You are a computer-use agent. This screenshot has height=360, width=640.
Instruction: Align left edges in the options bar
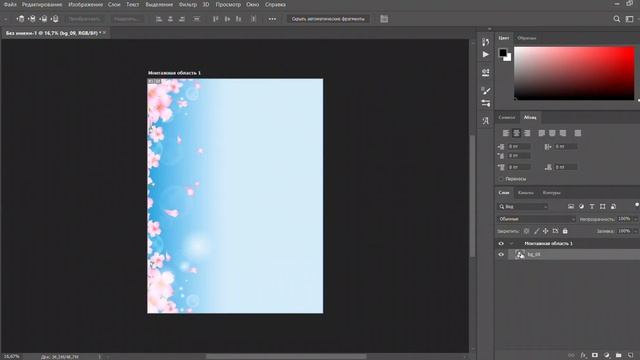(159, 19)
